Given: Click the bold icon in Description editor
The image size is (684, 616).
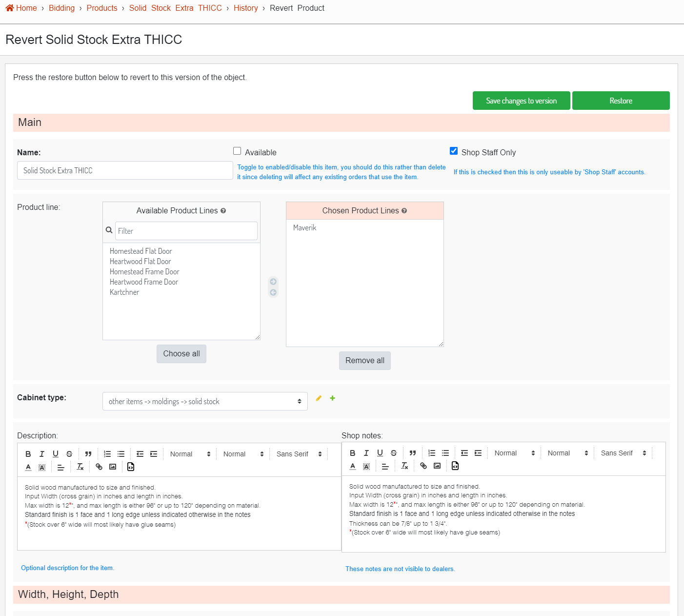Looking at the screenshot, I should tap(28, 454).
